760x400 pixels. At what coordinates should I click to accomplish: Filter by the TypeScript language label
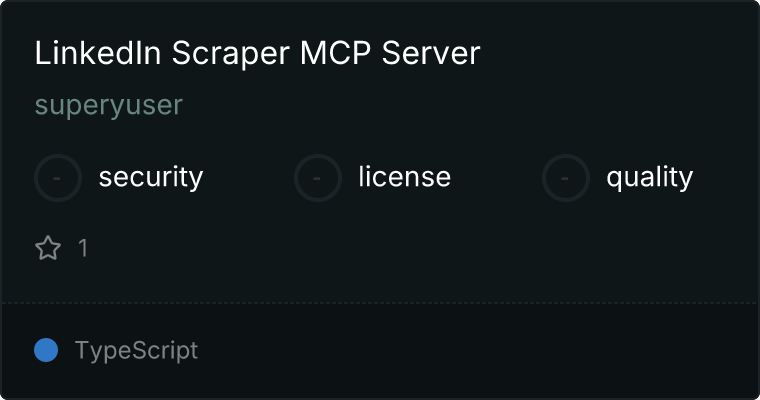tap(136, 351)
